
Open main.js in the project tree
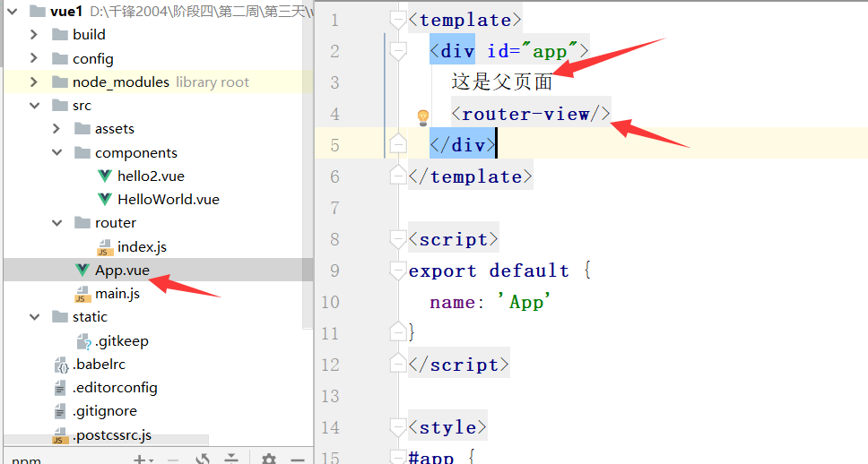(x=117, y=294)
